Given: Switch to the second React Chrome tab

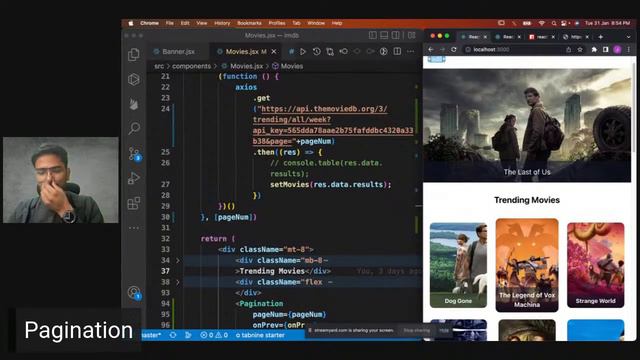Looking at the screenshot, I should [508, 37].
